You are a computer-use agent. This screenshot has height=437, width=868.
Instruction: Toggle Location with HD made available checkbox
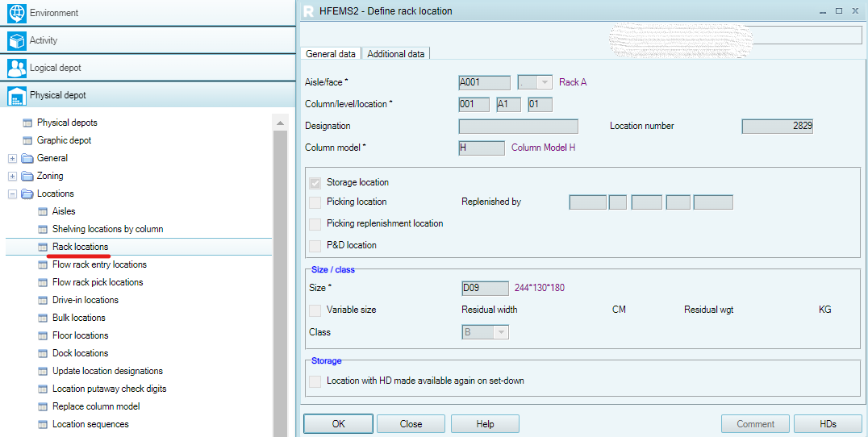(x=315, y=381)
